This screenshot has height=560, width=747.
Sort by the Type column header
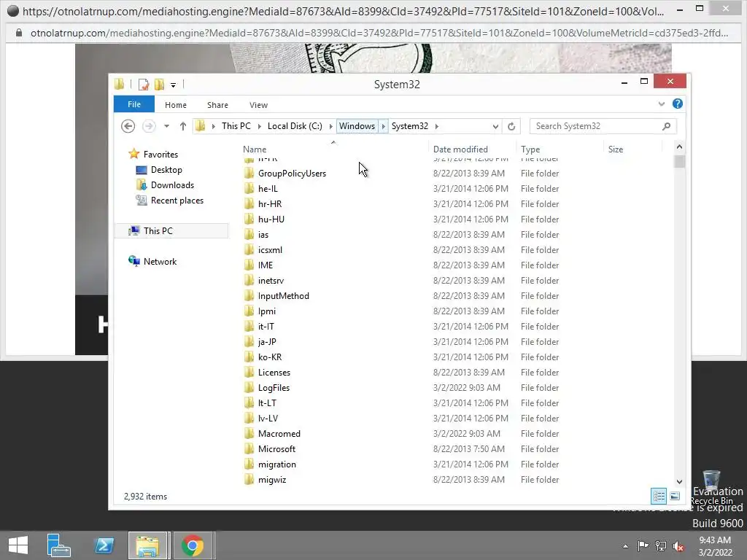pos(560,149)
